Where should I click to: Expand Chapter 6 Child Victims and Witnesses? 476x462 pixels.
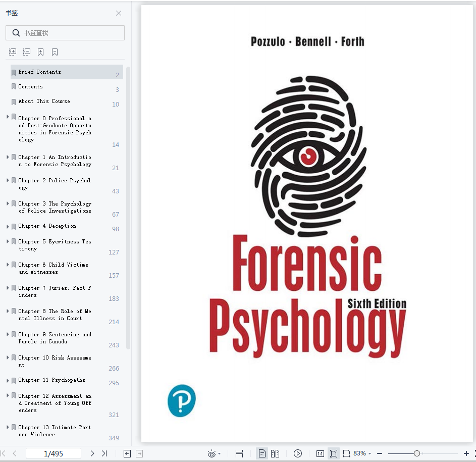pyautogui.click(x=8, y=265)
